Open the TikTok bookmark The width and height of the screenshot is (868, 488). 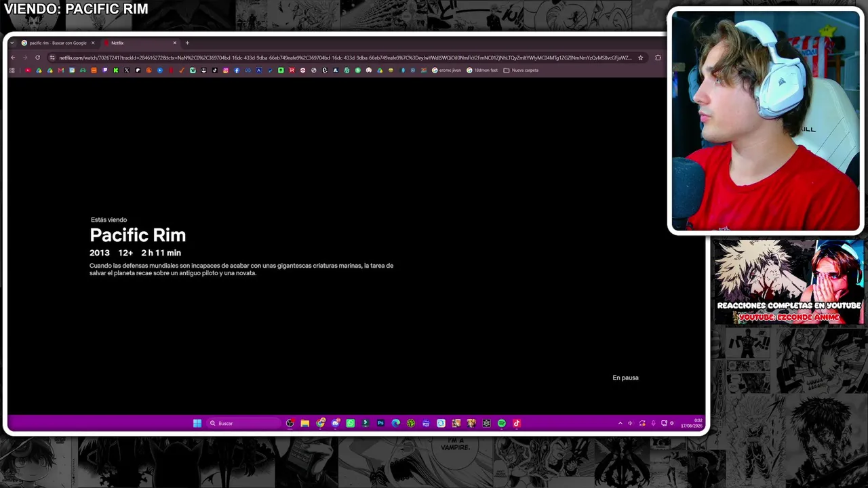coord(215,70)
